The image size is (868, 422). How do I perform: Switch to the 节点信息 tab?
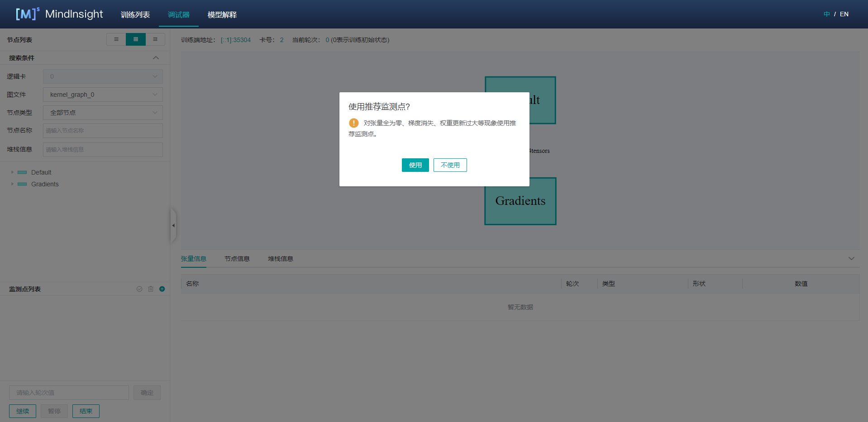[237, 259]
